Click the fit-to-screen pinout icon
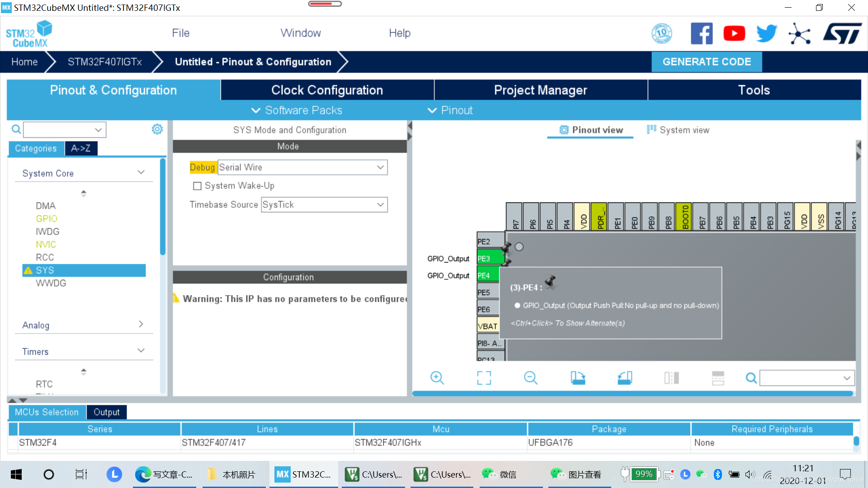868x488 pixels. point(484,378)
